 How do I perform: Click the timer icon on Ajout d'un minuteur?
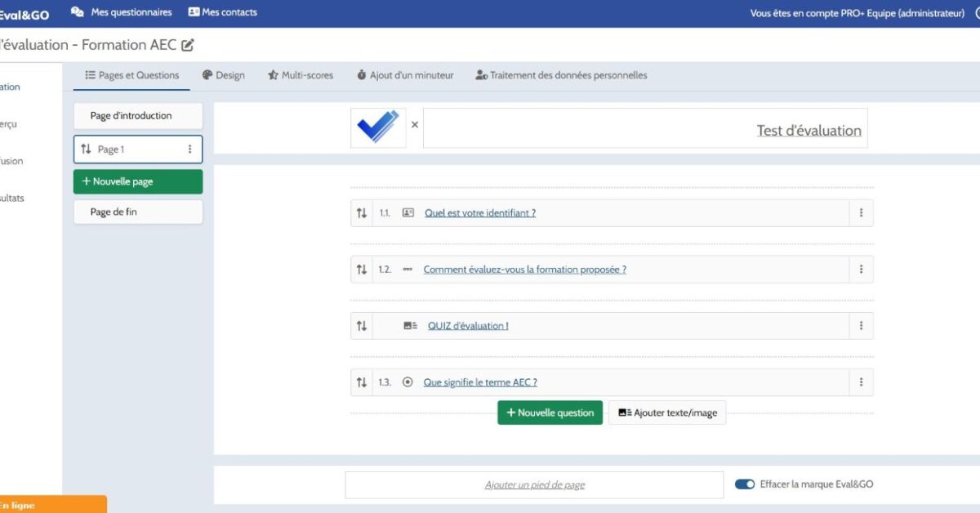pyautogui.click(x=361, y=74)
